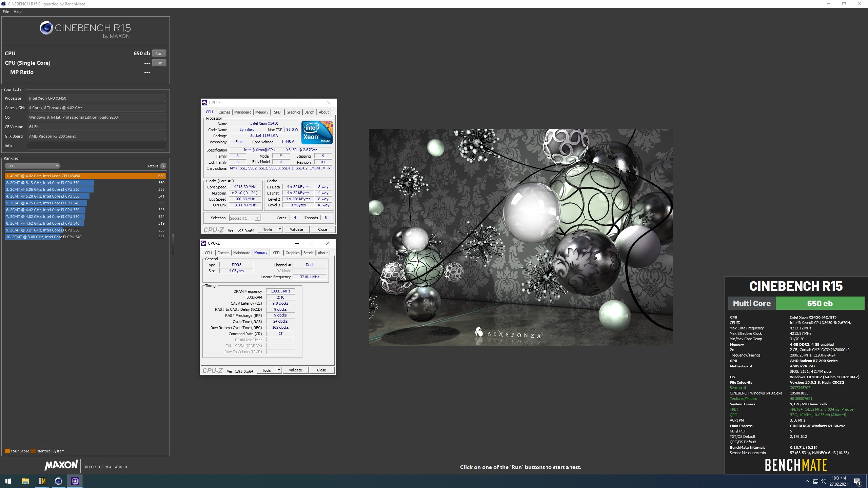Click the Cinebench icon in window title bar
Screen dimensions: 868x488
click(4, 4)
